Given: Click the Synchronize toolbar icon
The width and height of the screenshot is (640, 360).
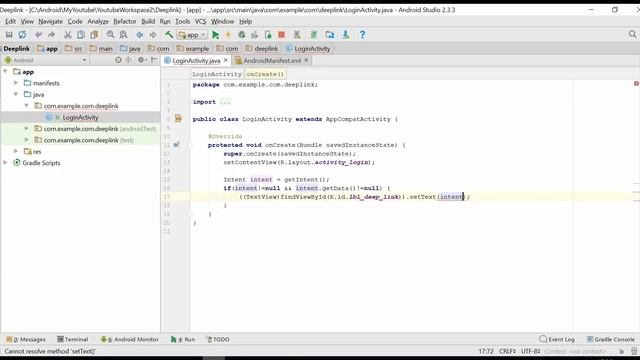Looking at the screenshot, I should click(22, 35).
